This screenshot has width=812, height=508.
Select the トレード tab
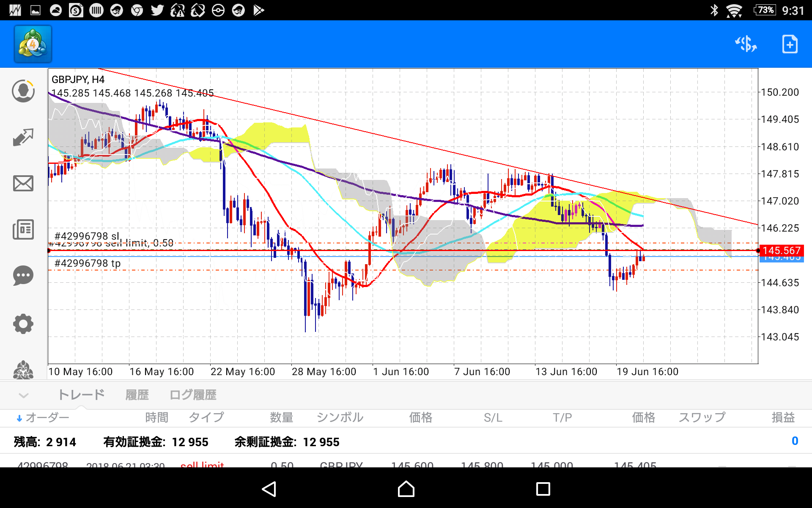point(81,395)
